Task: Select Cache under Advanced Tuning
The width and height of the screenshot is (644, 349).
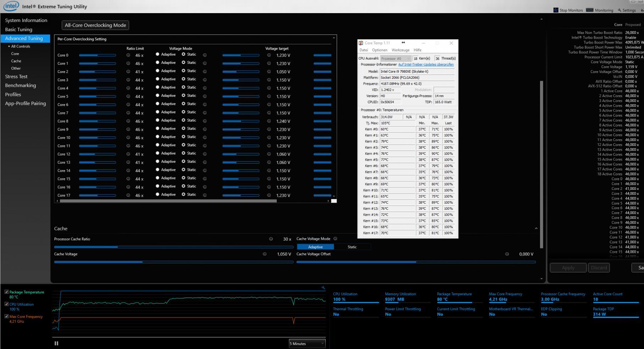Action: coord(16,61)
